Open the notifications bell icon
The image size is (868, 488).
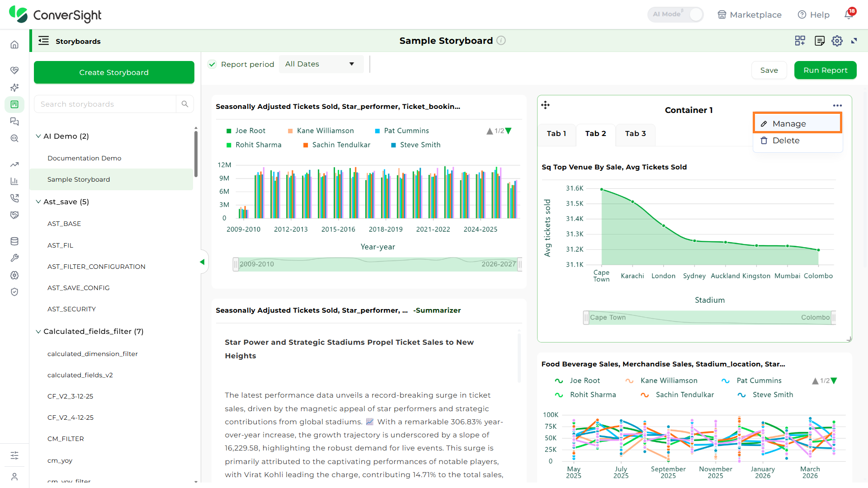pos(849,14)
